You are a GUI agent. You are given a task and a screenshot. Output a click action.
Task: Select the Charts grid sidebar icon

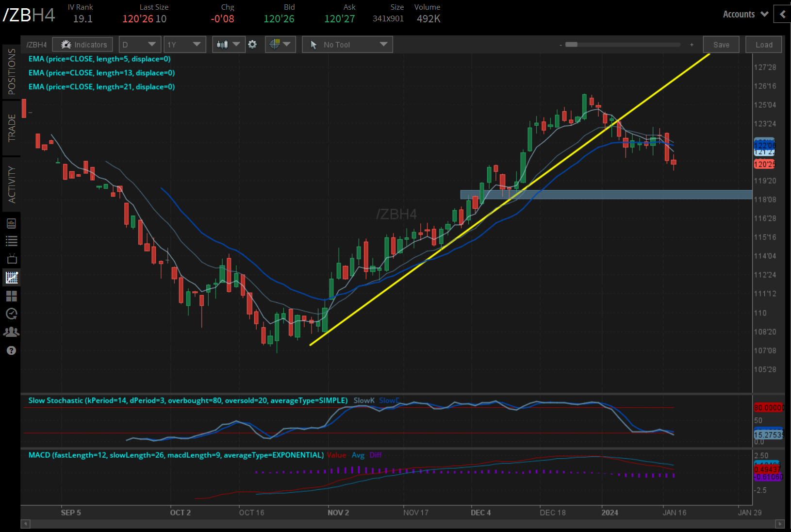point(11,277)
